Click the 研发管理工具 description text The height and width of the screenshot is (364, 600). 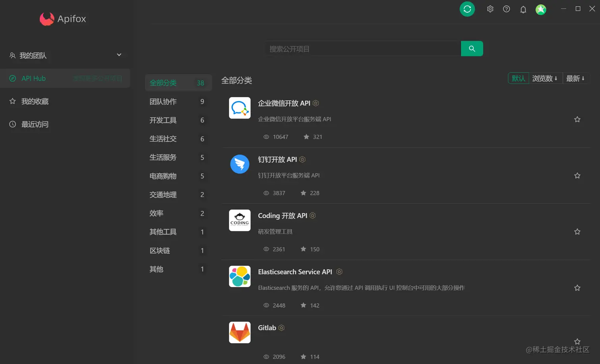pyautogui.click(x=275, y=232)
